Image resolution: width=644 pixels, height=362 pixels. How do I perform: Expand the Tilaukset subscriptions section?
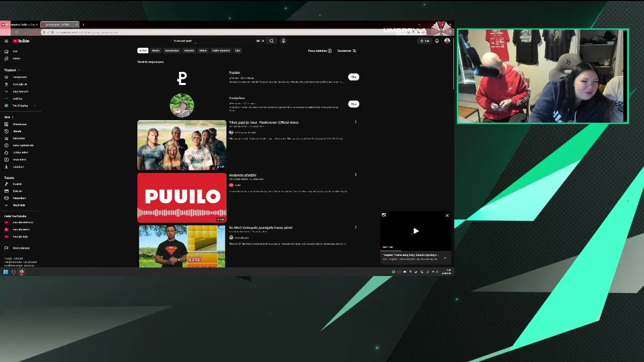click(19, 70)
